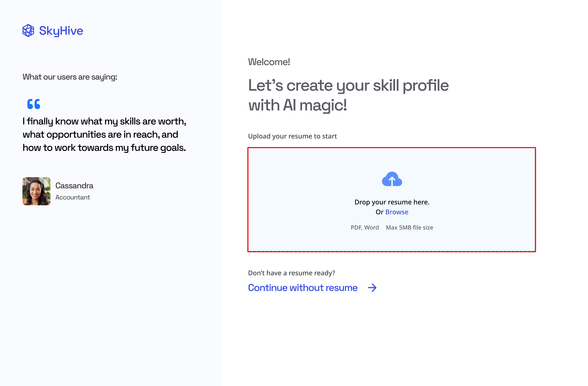588x386 pixels.
Task: Click the SkyHive hexagon logo icon
Action: 28,31
